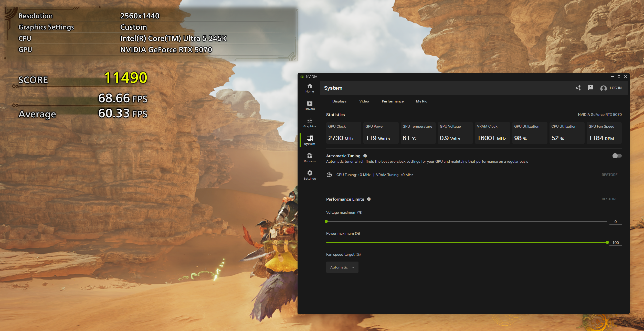This screenshot has height=331, width=644.
Task: Click the GPU Voltage statistic card
Action: [x=455, y=133]
